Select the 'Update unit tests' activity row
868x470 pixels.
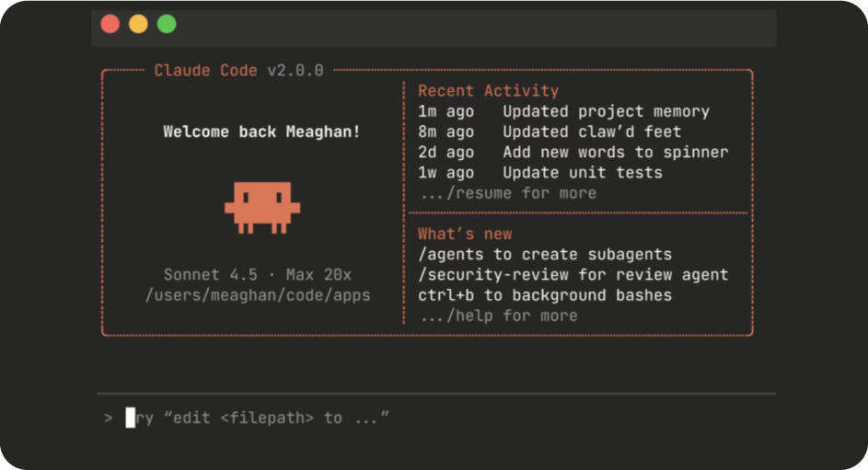tap(540, 173)
